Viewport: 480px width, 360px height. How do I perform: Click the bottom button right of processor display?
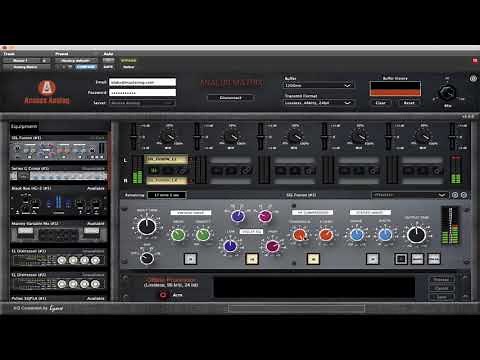point(441,296)
